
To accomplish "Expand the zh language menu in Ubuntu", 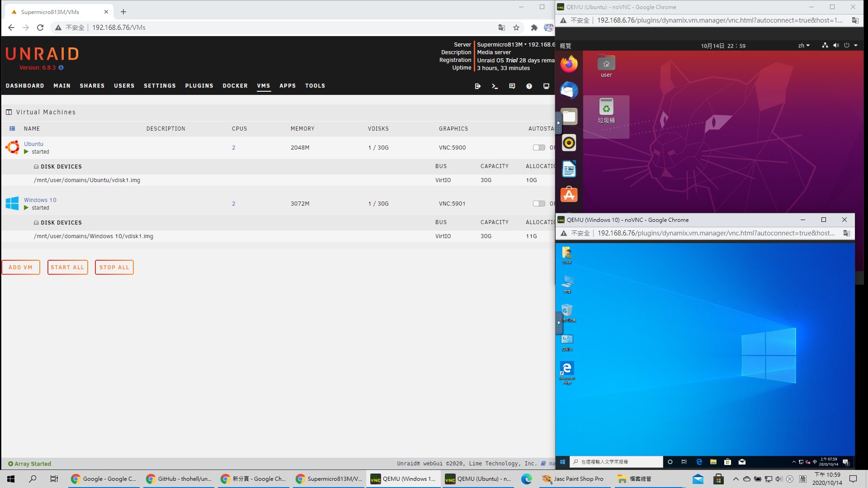I will pyautogui.click(x=804, y=46).
